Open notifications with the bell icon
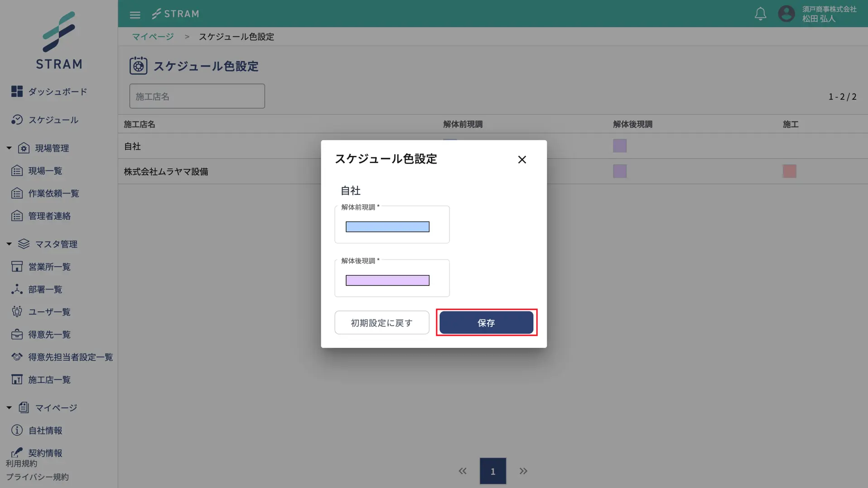Screen dimensions: 868x488 [x=760, y=14]
